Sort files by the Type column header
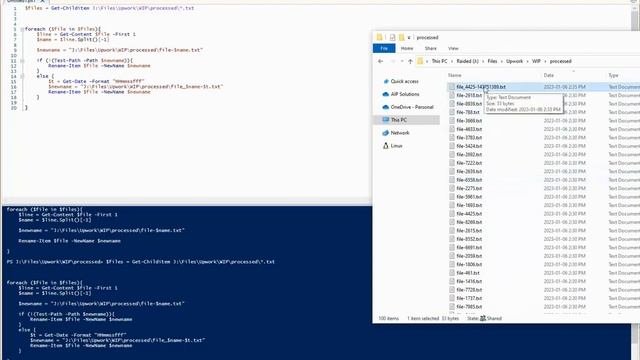This screenshot has width=640, height=360. [x=613, y=76]
